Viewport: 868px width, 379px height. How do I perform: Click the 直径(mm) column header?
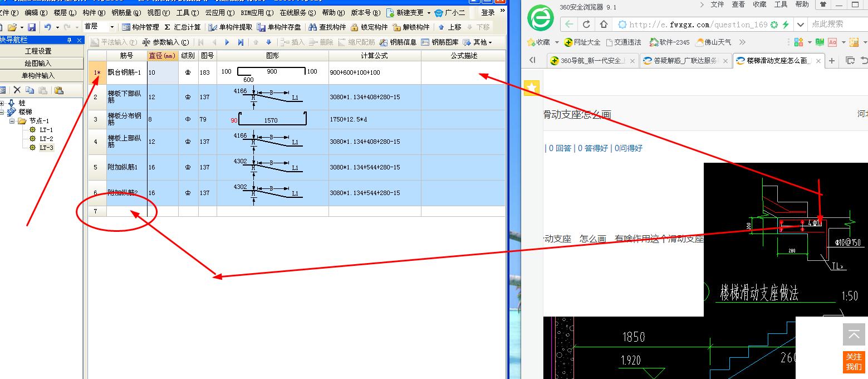coord(163,56)
